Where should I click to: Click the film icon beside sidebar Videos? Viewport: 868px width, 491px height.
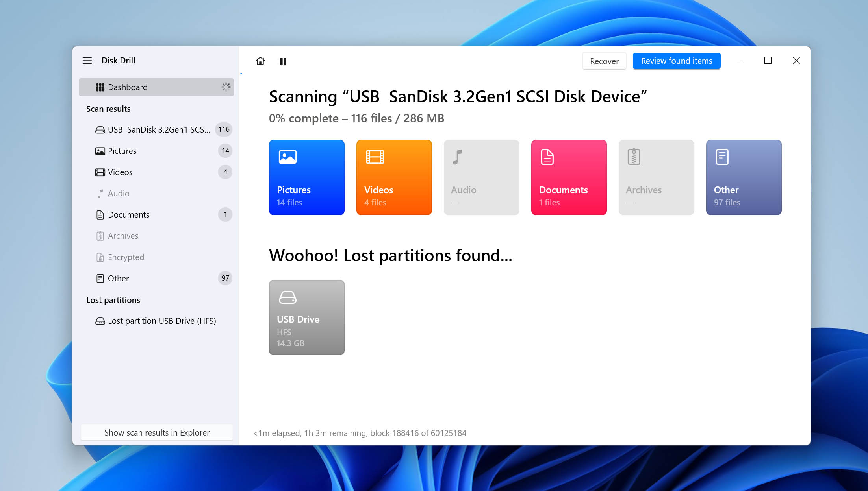(100, 172)
